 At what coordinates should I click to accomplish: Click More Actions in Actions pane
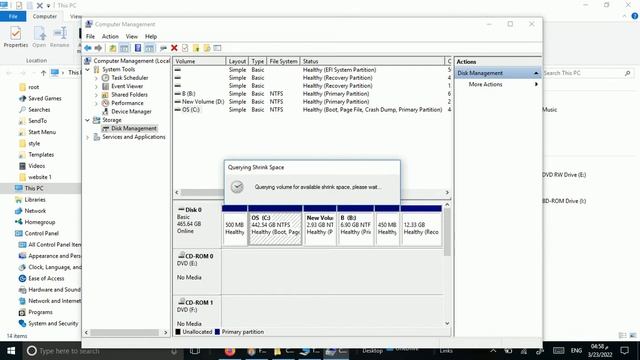(x=485, y=84)
